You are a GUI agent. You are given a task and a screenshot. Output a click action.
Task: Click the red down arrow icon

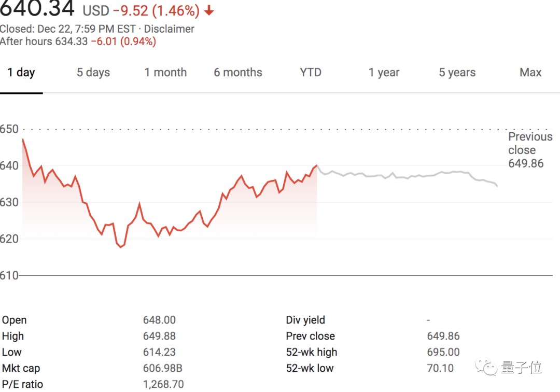[x=209, y=11]
